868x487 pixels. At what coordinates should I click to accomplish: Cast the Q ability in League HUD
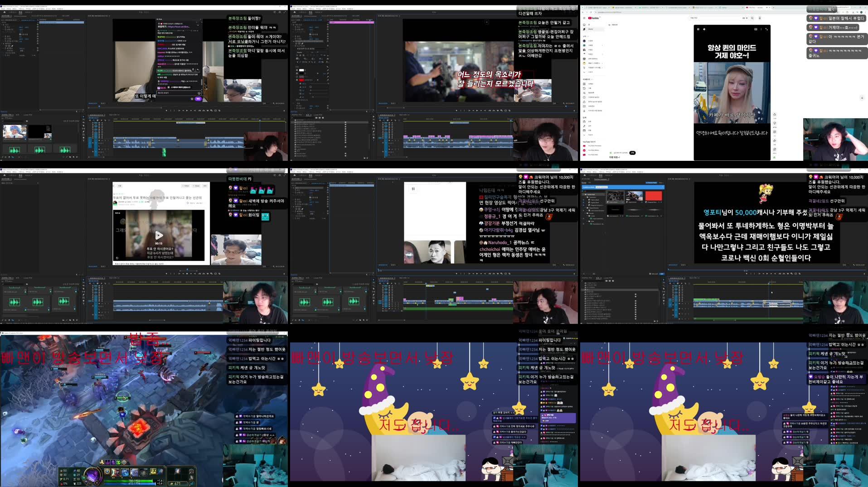pyautogui.click(x=116, y=472)
